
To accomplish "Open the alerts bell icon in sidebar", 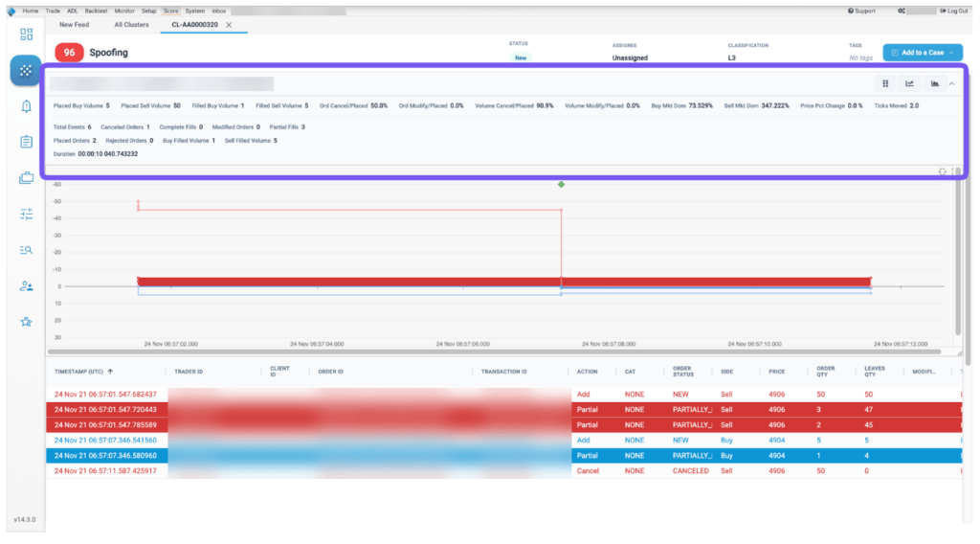I will (x=26, y=106).
